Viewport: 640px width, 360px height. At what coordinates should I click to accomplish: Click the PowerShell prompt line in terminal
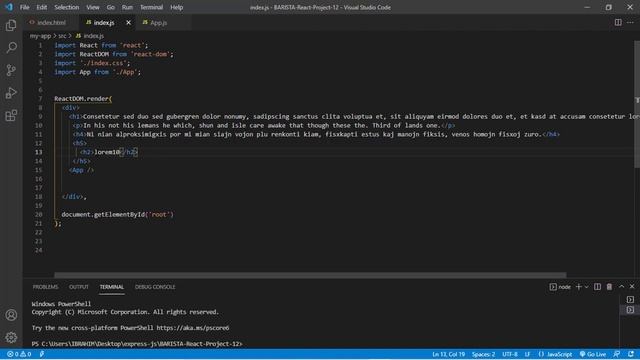click(137, 344)
